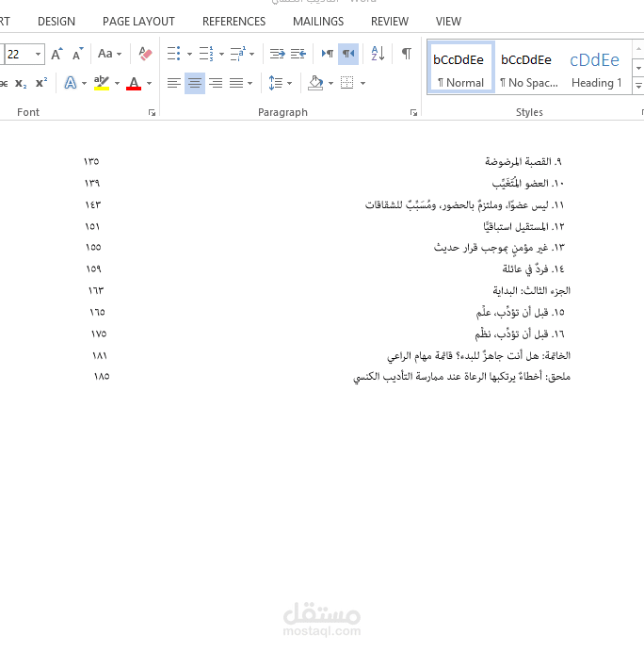Open multilevel list button
The image size is (644, 651).
click(x=238, y=54)
